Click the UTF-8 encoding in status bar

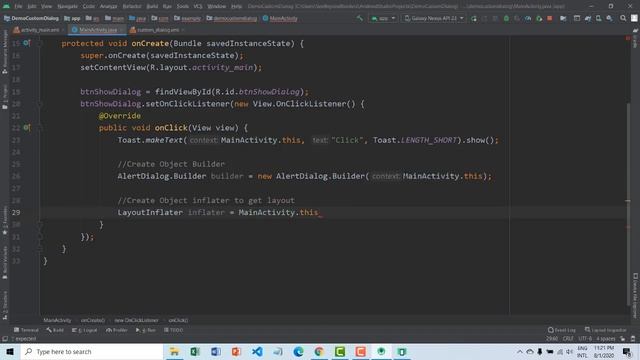[585, 339]
